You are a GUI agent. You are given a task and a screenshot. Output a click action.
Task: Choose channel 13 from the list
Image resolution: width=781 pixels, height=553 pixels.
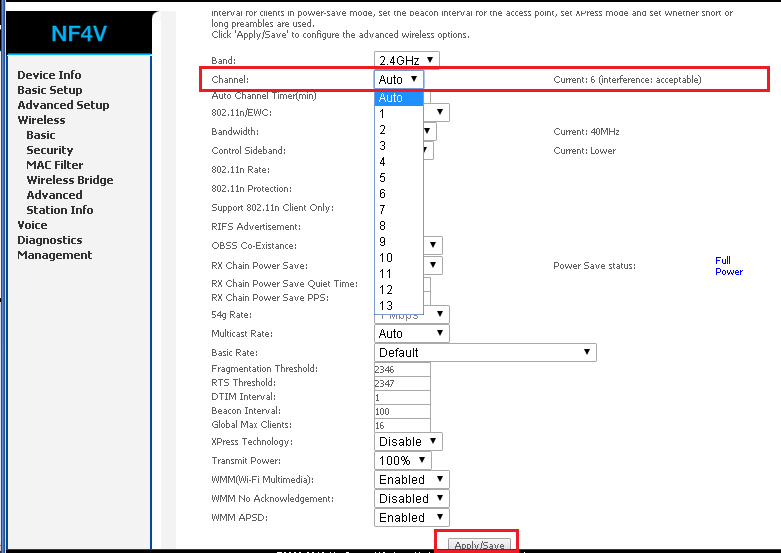coord(398,305)
